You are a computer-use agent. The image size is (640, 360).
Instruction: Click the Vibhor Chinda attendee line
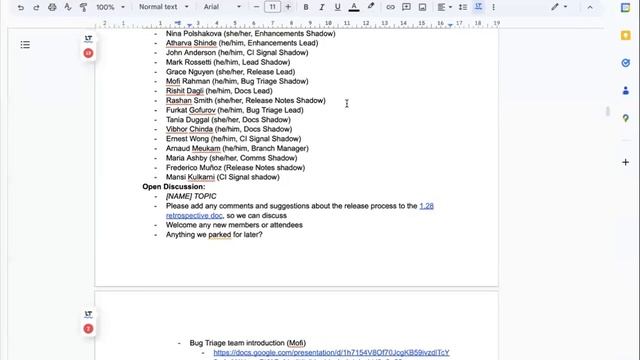(229, 129)
